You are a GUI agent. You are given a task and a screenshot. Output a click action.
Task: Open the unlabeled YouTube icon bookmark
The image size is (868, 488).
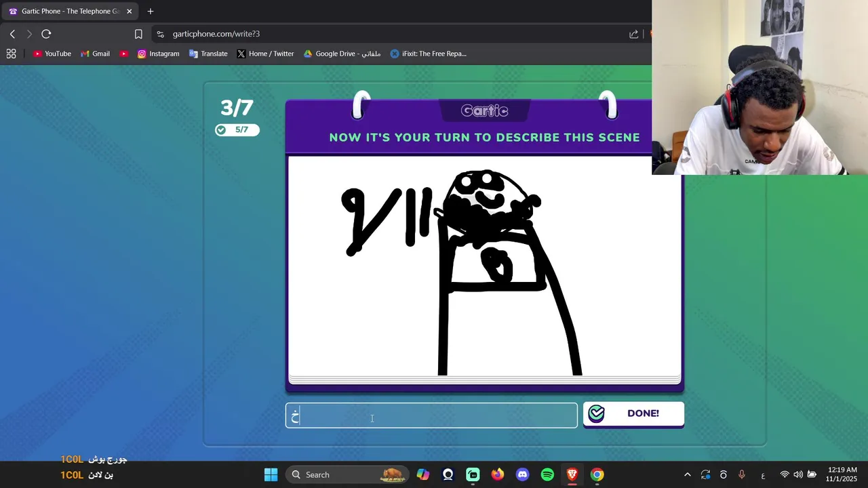[x=123, y=54]
